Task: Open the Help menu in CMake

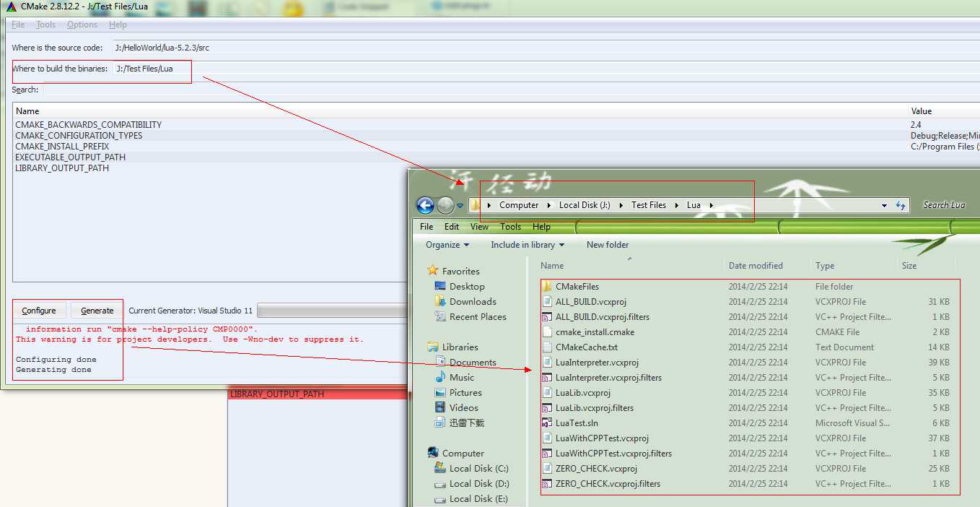Action: pyautogui.click(x=118, y=25)
